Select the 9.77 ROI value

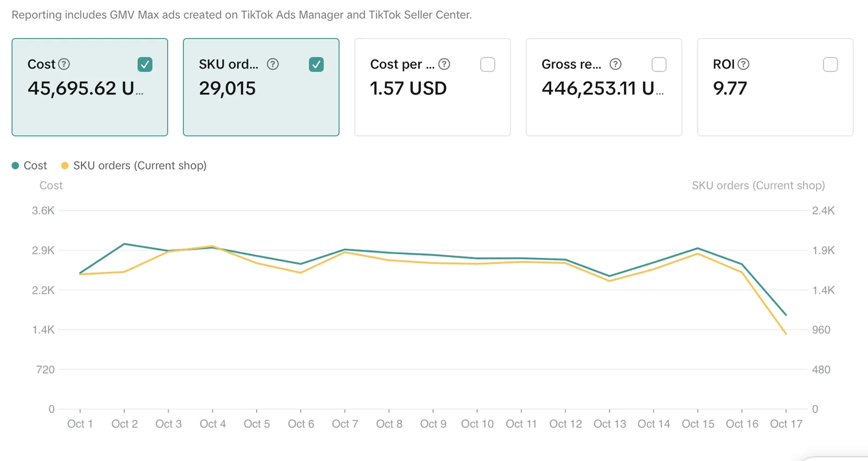point(730,88)
